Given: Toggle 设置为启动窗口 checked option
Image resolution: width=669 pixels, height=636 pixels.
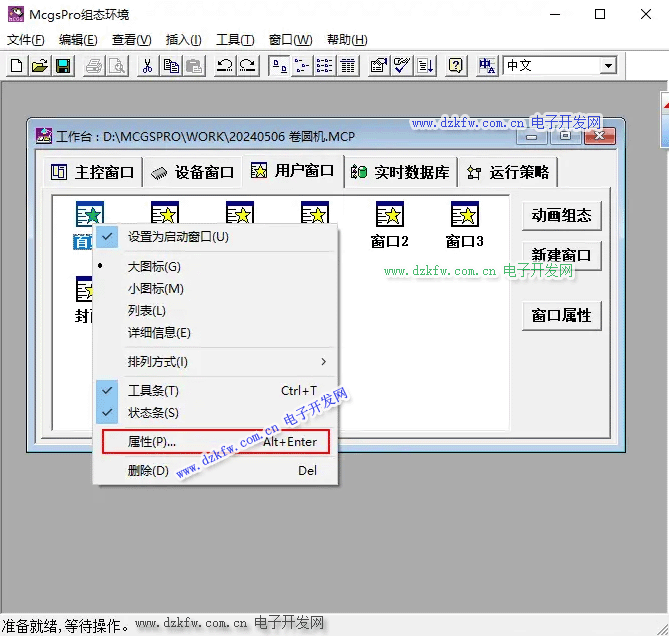Looking at the screenshot, I should click(178, 237).
